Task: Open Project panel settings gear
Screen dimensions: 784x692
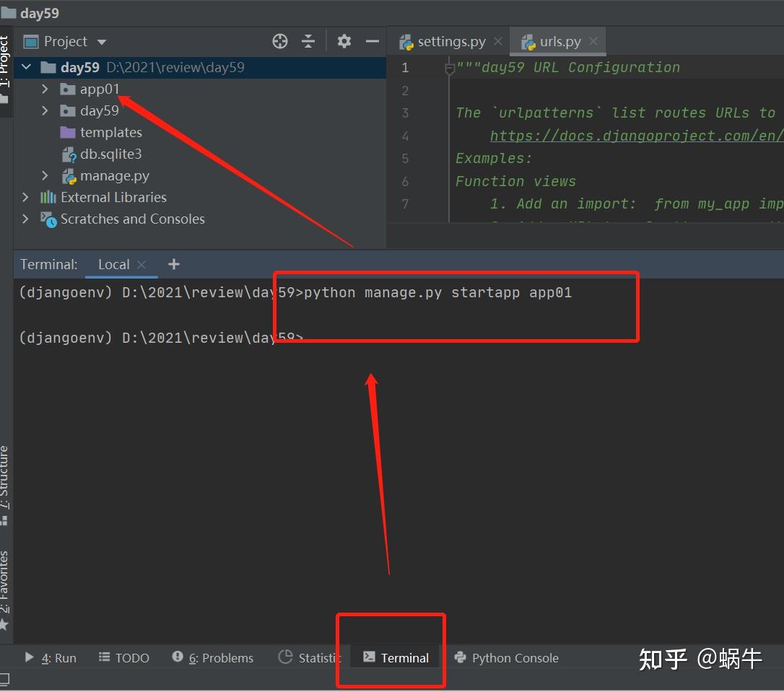Action: click(x=344, y=41)
